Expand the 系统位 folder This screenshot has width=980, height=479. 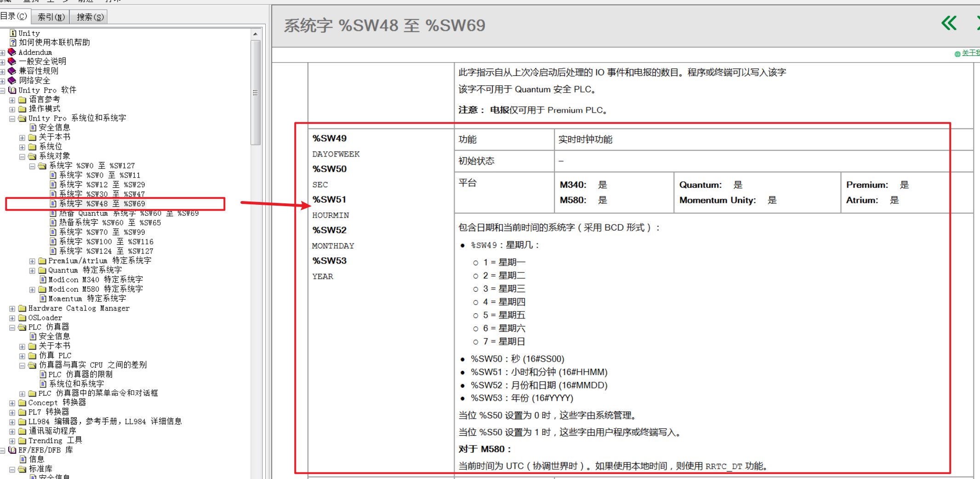[22, 147]
